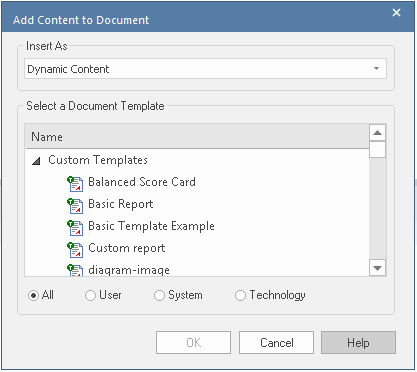Viewport: 417px width, 372px height.
Task: Click the template list scroll up arrow
Action: click(377, 133)
